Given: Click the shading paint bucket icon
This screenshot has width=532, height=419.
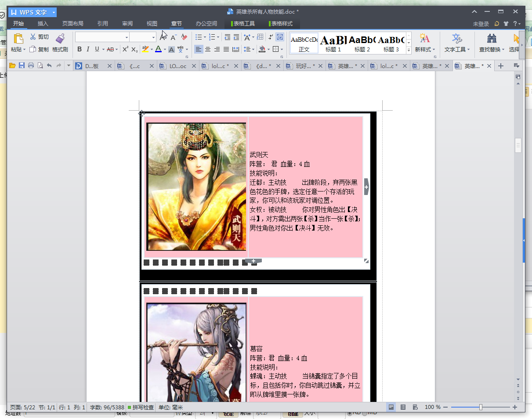Looking at the screenshot, I should pyautogui.click(x=262, y=49).
